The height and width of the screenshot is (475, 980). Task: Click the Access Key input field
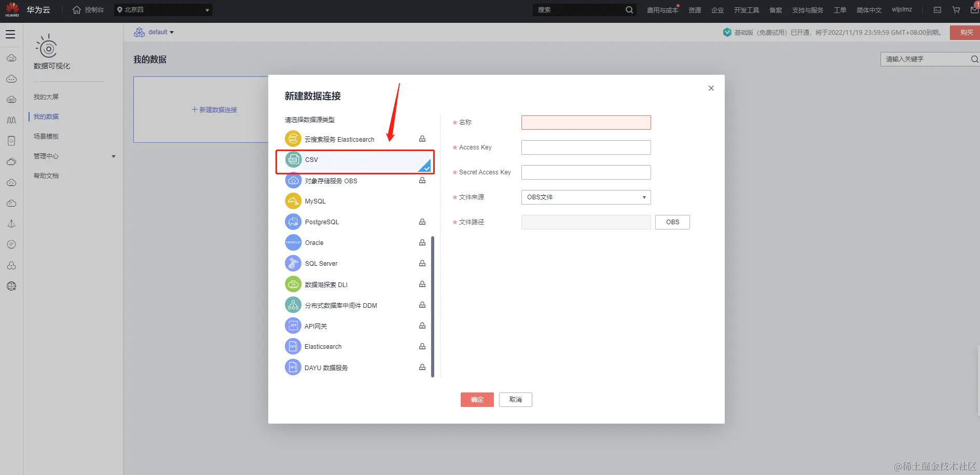[586, 147]
